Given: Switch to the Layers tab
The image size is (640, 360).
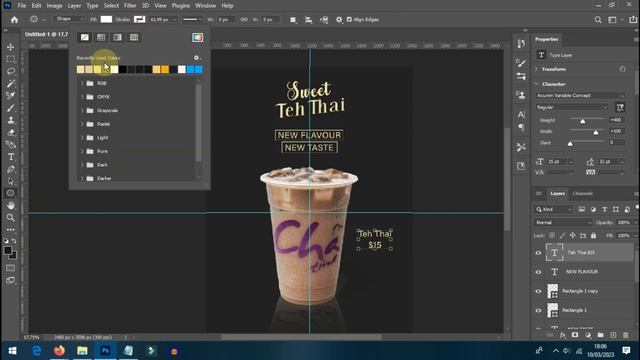Looking at the screenshot, I should [557, 194].
